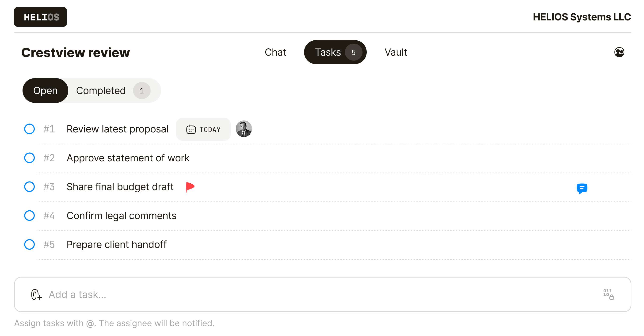Click the red priority flag on task #3
The width and height of the screenshot is (644, 336).
click(190, 187)
